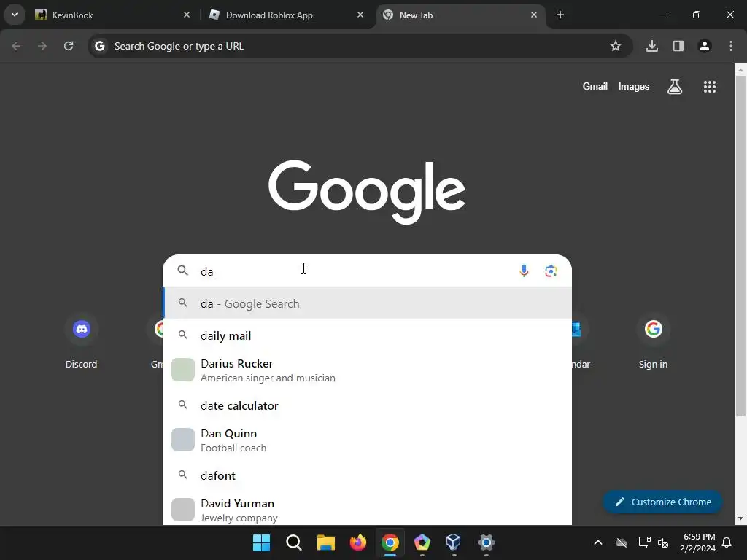This screenshot has height=560, width=747.
Task: Select the 'da - Google Search' suggestion
Action: [368, 303]
